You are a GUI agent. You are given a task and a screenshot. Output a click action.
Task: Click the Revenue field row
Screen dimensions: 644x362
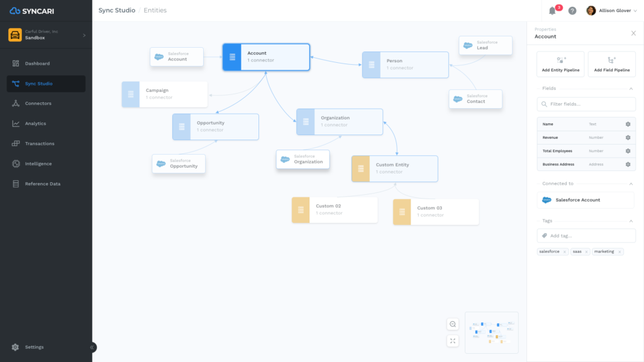tap(586, 138)
